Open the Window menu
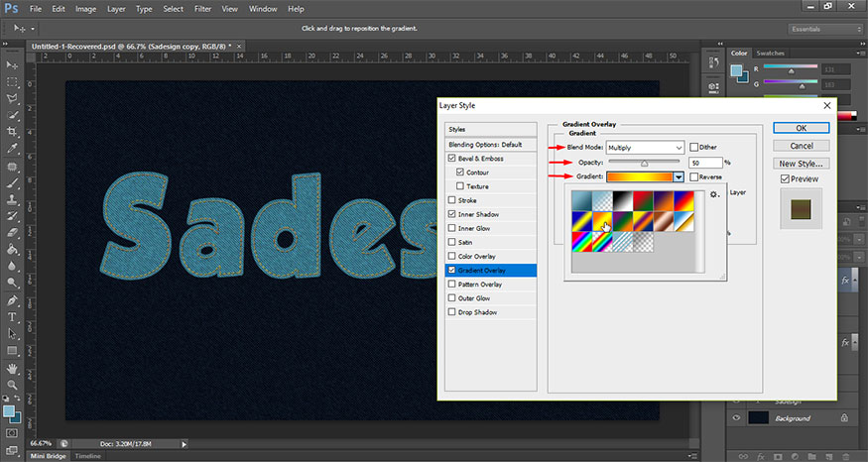Image resolution: width=868 pixels, height=462 pixels. tap(263, 9)
